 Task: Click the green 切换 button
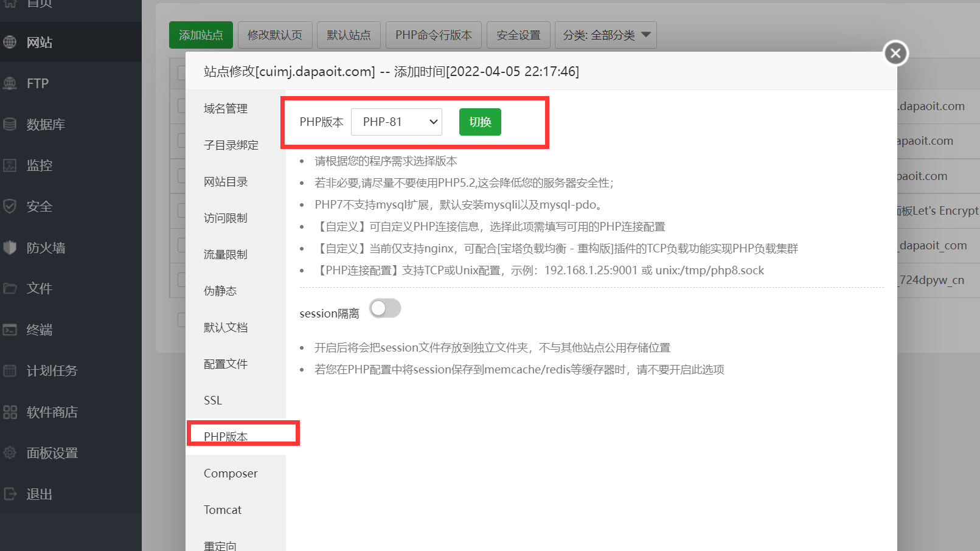(480, 122)
